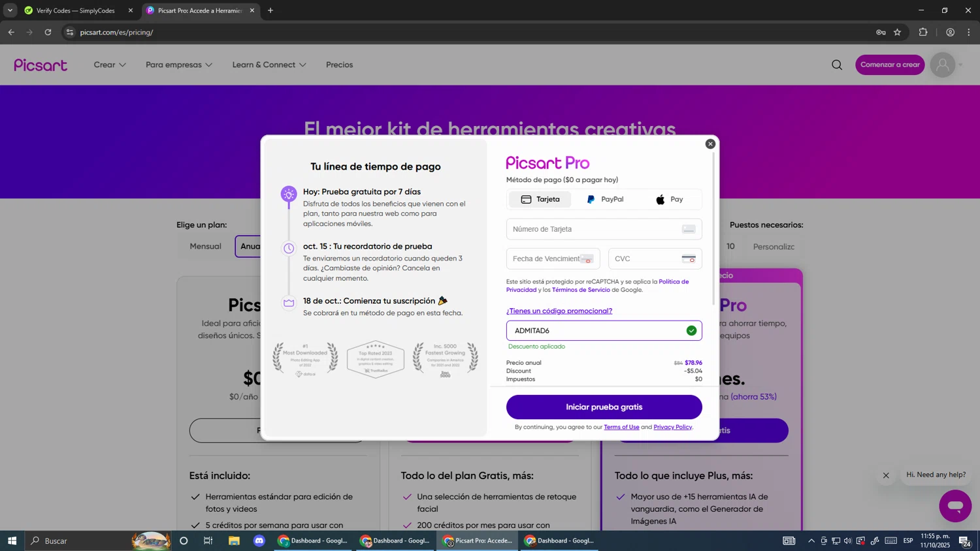Show hidden system tray icons
The height and width of the screenshot is (551, 980).
811,541
